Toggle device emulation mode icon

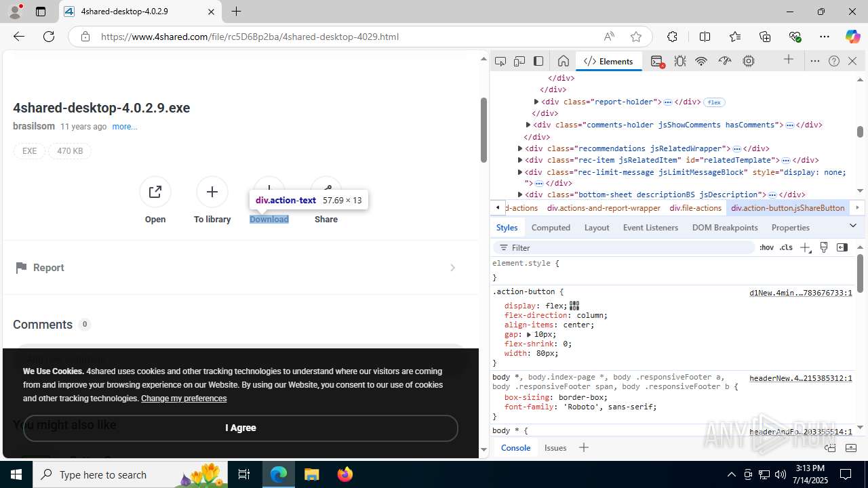click(519, 61)
